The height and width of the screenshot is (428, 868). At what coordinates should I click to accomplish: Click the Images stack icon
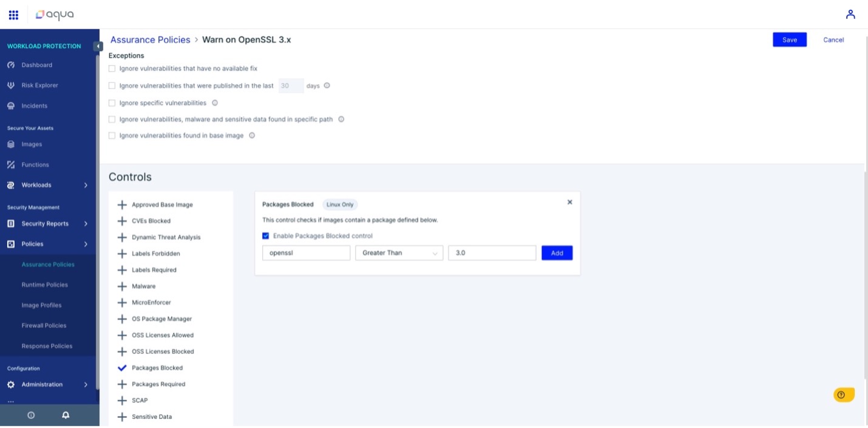11,144
